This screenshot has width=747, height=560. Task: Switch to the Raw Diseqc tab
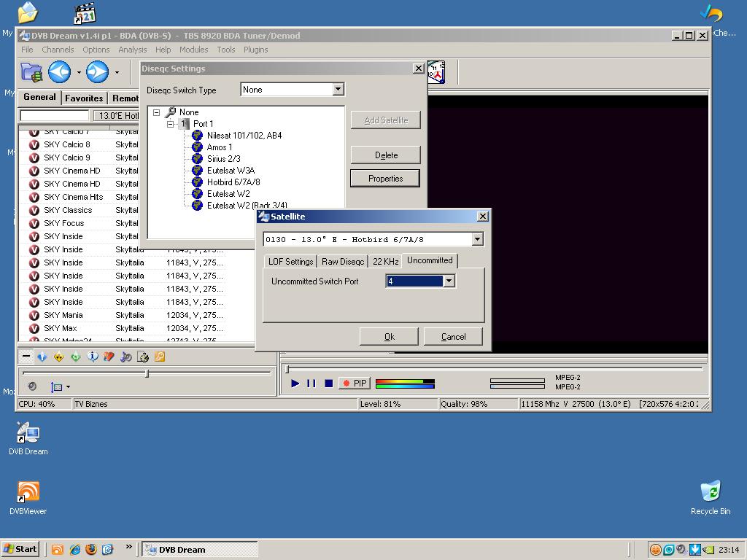click(x=343, y=262)
